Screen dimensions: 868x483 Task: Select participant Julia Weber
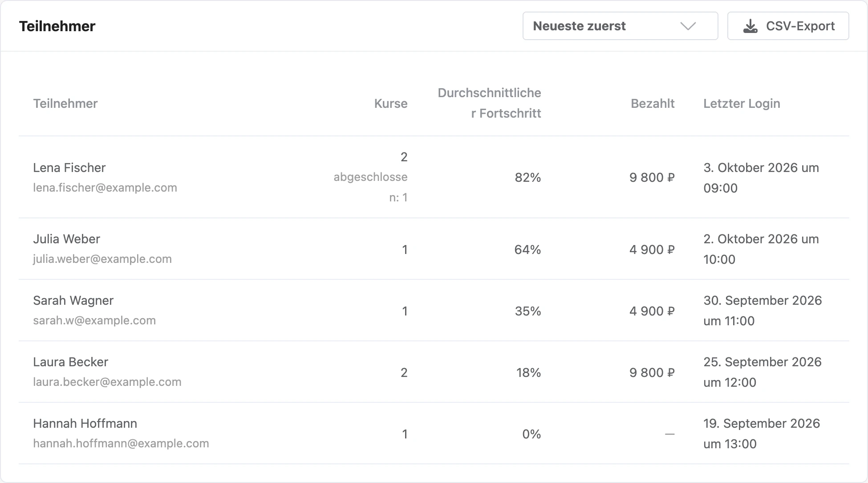pyautogui.click(x=67, y=239)
